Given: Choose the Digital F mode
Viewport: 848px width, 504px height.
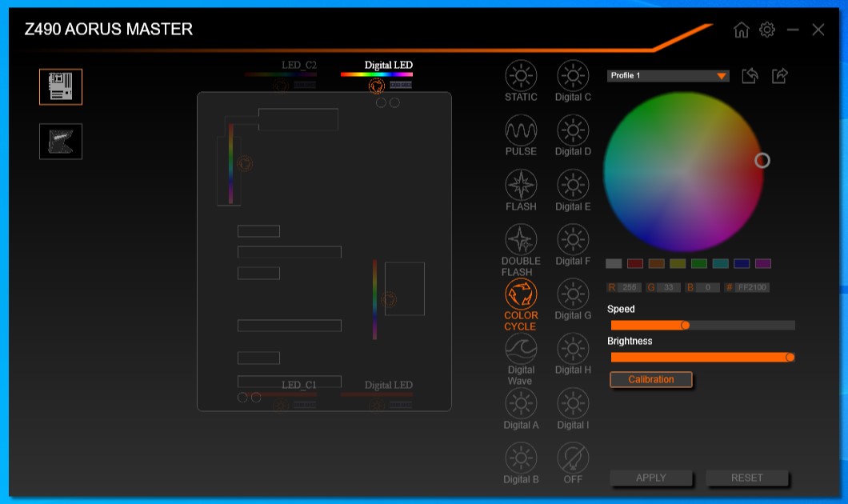Looking at the screenshot, I should pyautogui.click(x=573, y=245).
